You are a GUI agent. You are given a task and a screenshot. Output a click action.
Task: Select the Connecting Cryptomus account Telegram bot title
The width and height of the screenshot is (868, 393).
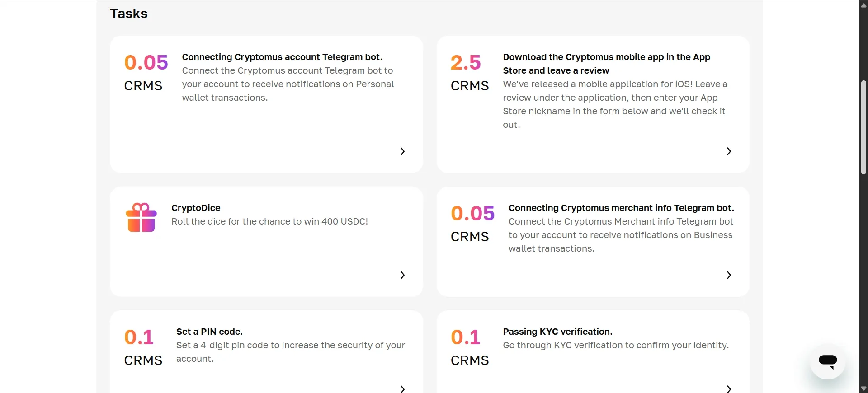282,57
